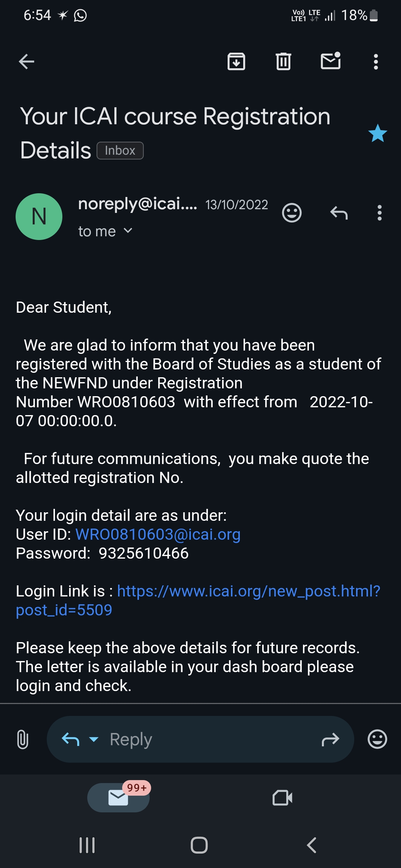Open the WRO0810603@icai.org user ID link
401x868 pixels.
click(158, 535)
